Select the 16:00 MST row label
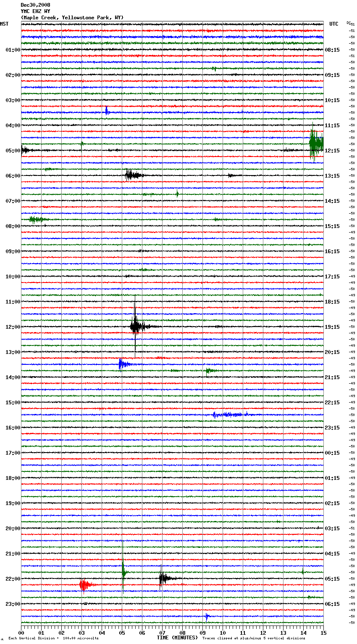 tap(13, 428)
